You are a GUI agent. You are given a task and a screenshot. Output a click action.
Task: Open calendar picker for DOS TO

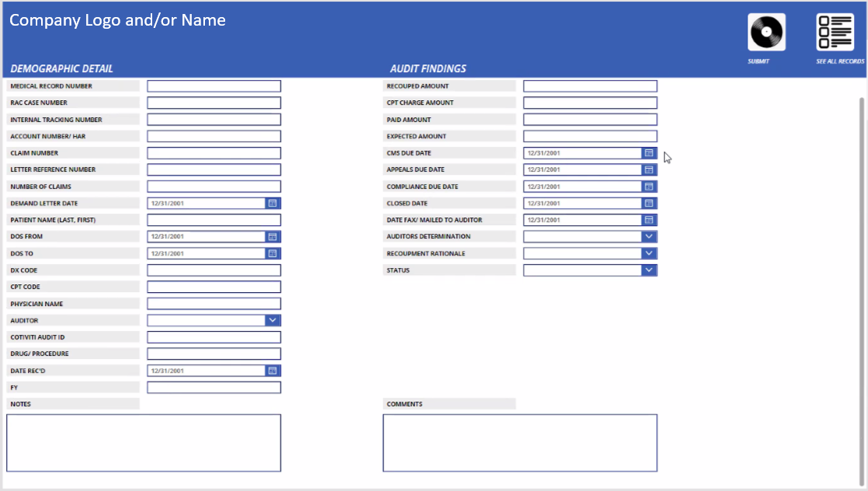[x=272, y=252]
